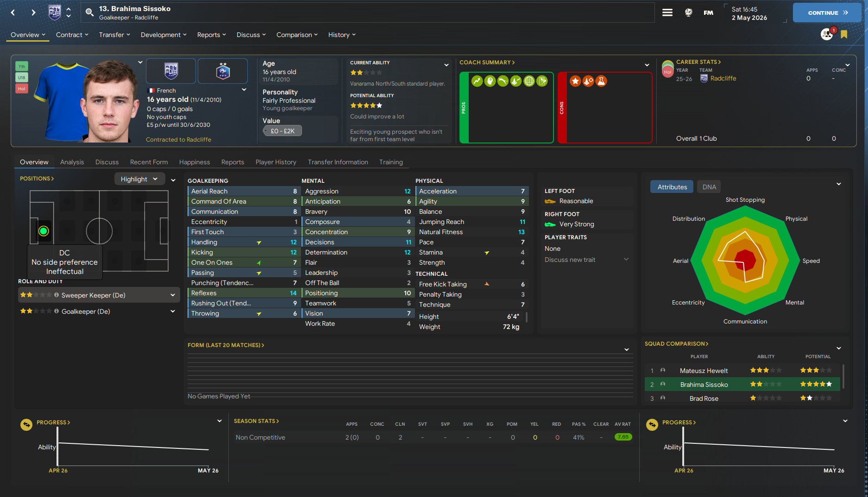The image size is (868, 497).
Task: Expand the Form panel options chevron
Action: point(627,349)
